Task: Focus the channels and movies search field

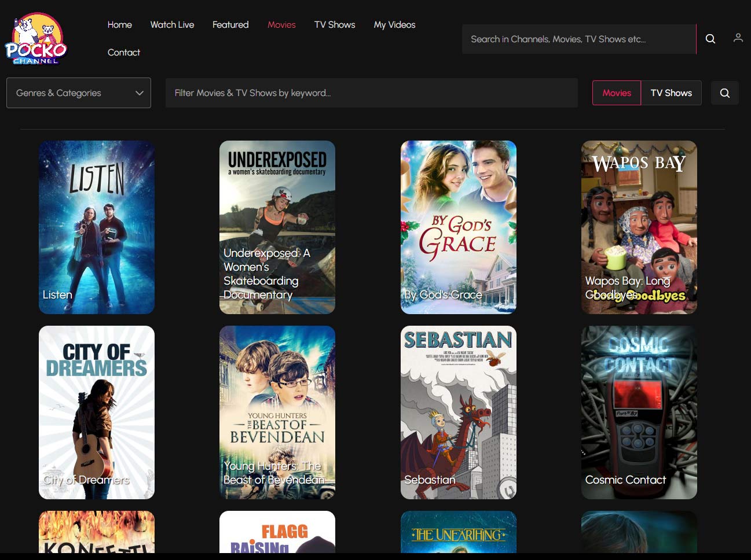Action: pos(579,39)
